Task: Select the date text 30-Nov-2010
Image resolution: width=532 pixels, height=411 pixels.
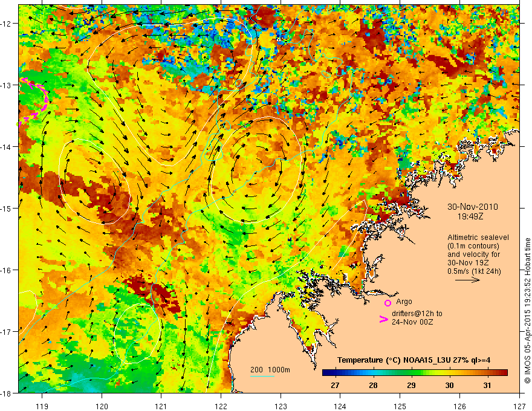Action: click(473, 207)
